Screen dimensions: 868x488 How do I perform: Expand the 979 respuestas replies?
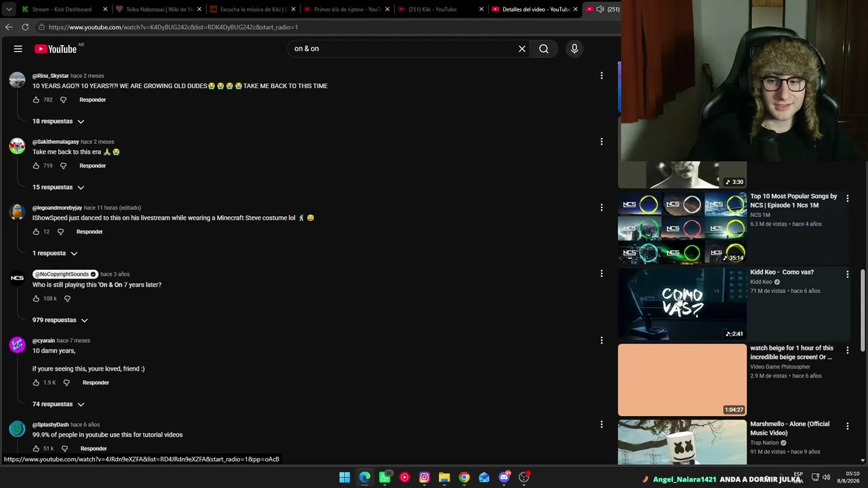[x=60, y=320]
